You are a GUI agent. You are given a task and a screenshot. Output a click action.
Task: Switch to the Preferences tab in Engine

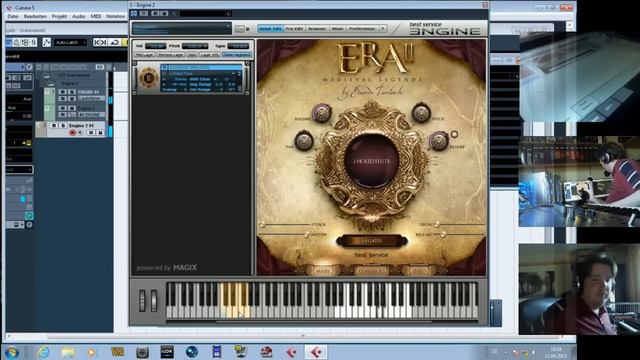362,29
